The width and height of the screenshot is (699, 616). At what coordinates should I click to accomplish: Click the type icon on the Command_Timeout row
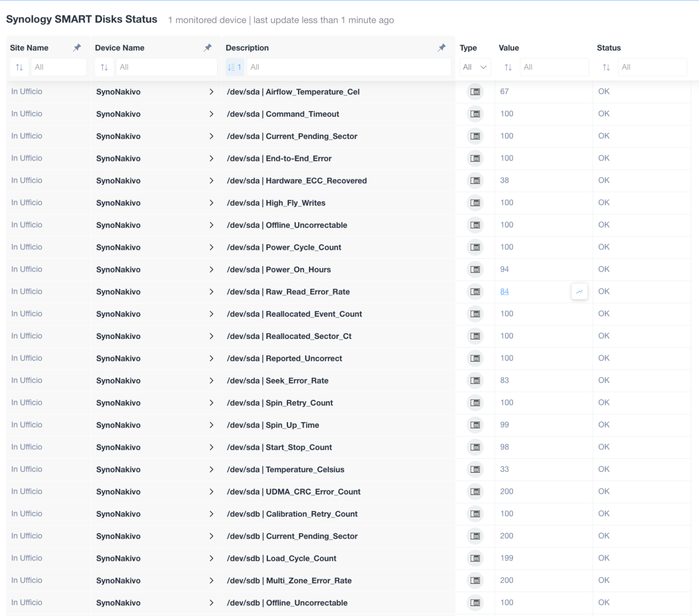pos(475,114)
